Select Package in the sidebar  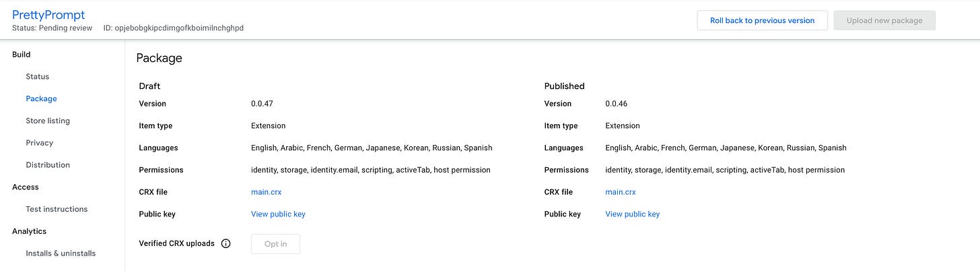coord(41,98)
